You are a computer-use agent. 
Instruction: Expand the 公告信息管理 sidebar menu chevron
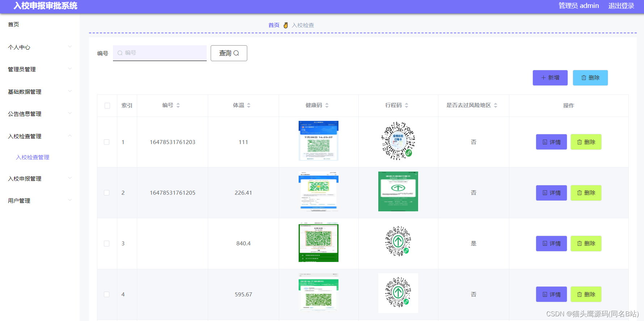click(x=70, y=113)
